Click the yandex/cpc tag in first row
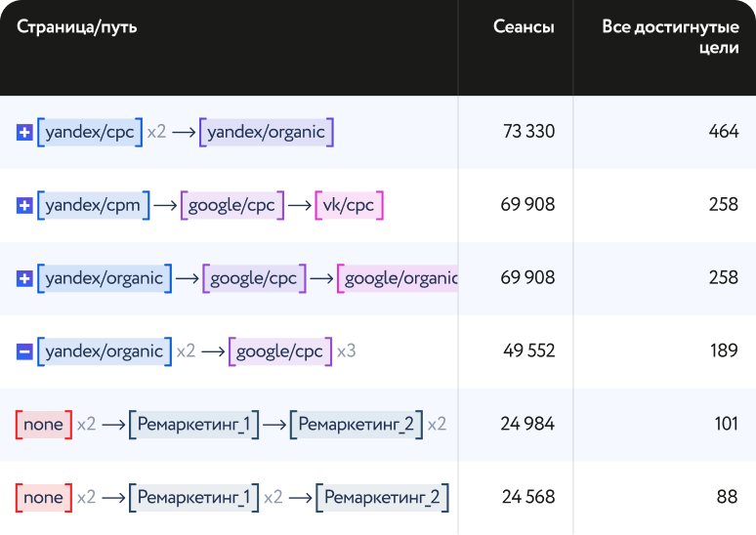 pos(90,132)
